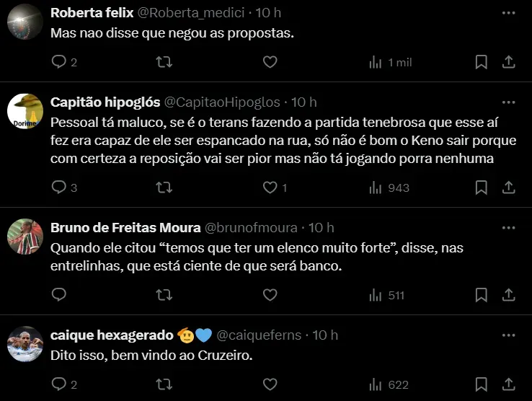
Task: Open more options on Capitão hipoglós's tweet
Action: click(508, 102)
